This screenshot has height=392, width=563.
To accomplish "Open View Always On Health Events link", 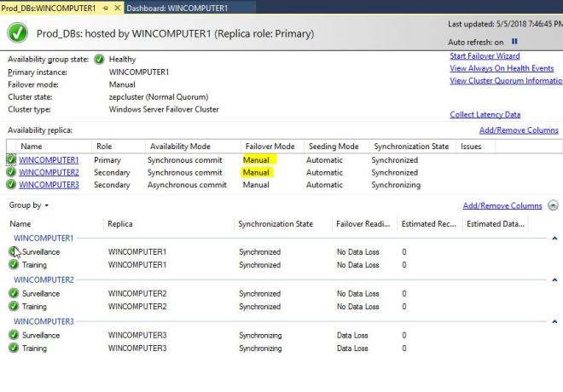I will click(501, 68).
